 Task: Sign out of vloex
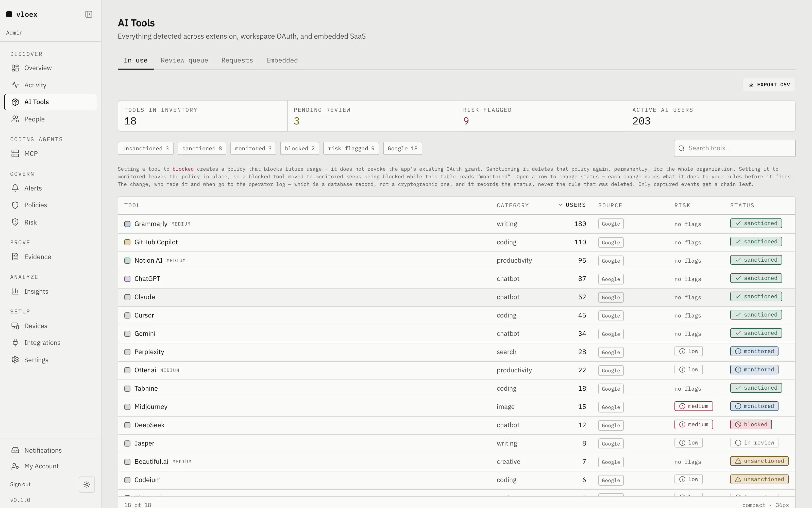click(x=20, y=484)
